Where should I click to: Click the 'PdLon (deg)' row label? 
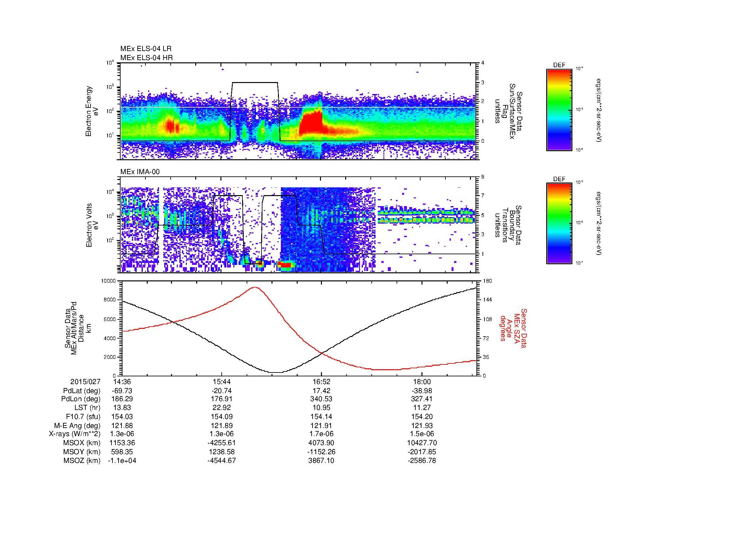[81, 399]
